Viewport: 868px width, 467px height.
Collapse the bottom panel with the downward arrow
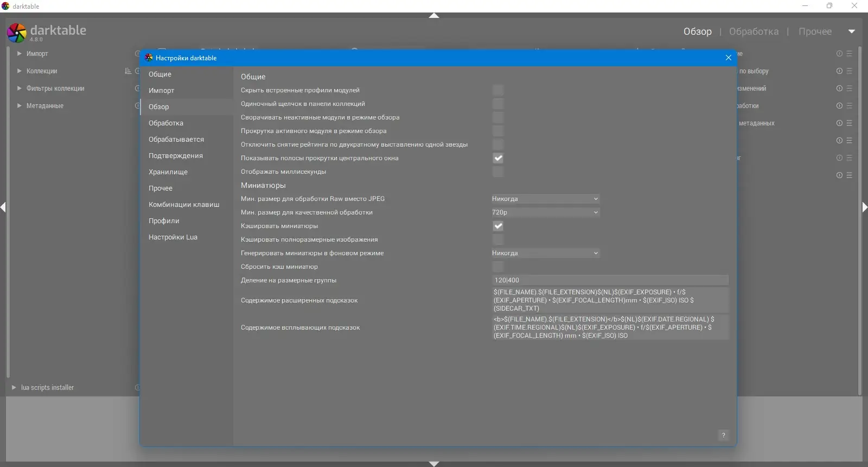(x=434, y=464)
